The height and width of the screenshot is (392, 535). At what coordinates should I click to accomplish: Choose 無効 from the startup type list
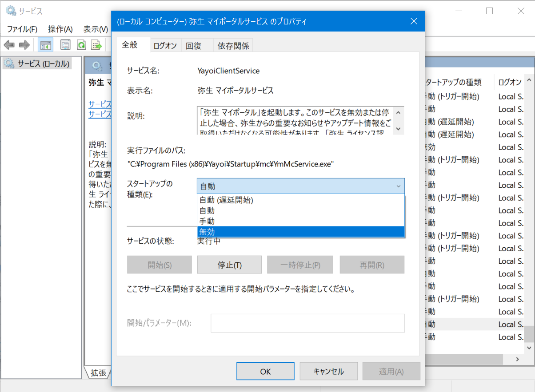(x=300, y=231)
